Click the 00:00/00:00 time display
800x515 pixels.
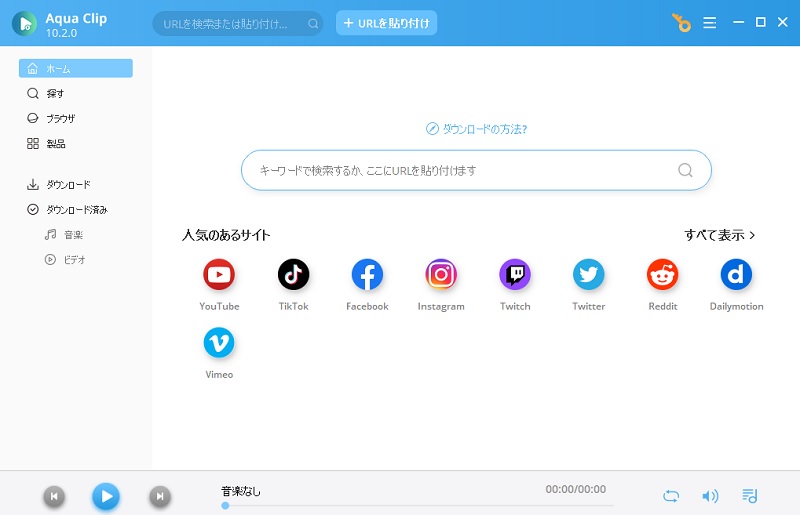[x=576, y=489]
